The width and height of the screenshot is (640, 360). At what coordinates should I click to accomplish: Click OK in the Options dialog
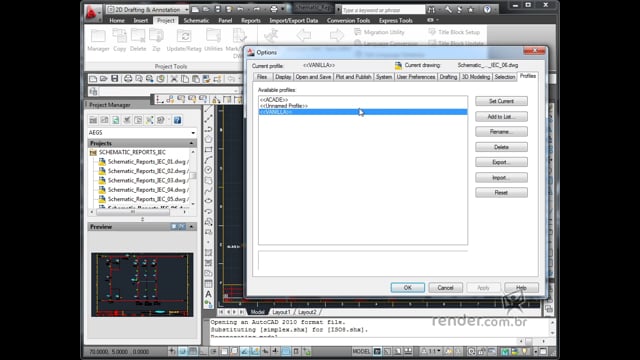click(x=407, y=288)
